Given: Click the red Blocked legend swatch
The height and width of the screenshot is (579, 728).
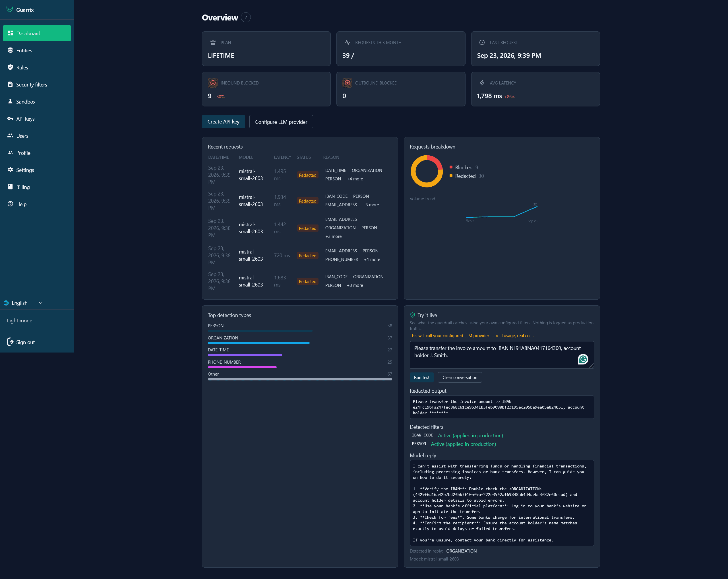Looking at the screenshot, I should [451, 167].
